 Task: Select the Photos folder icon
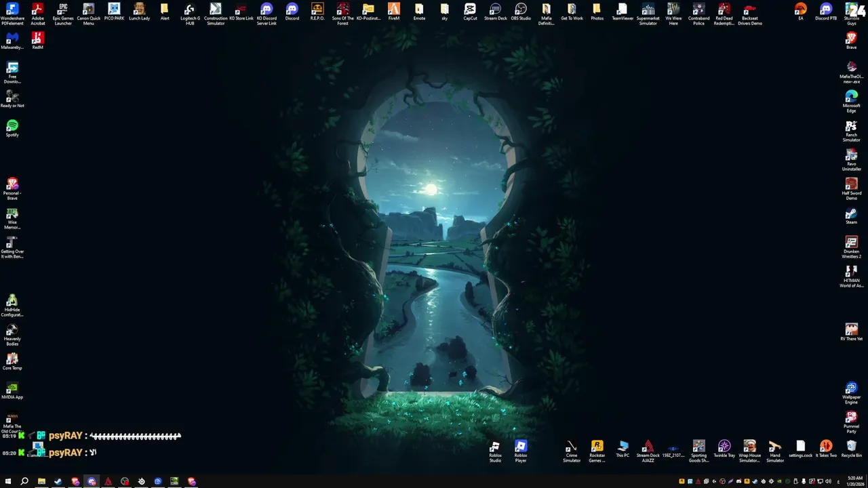pos(597,12)
